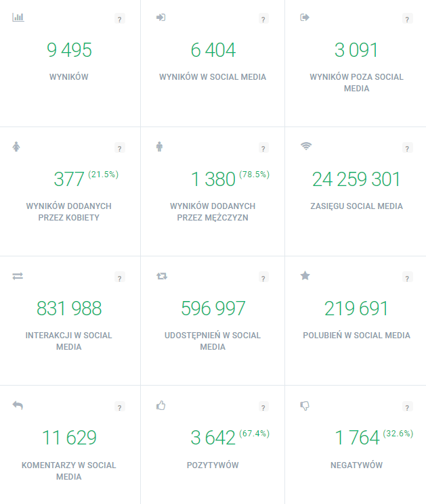Click the WYNIKÓW POZA SOCIAL MEDIA label
This screenshot has width=426, height=504.
356,83
